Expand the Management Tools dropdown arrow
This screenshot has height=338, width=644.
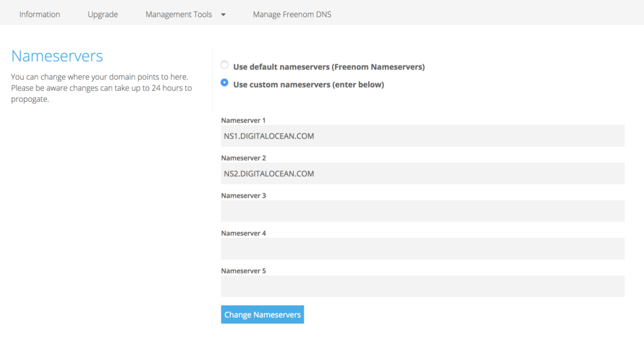pos(223,14)
